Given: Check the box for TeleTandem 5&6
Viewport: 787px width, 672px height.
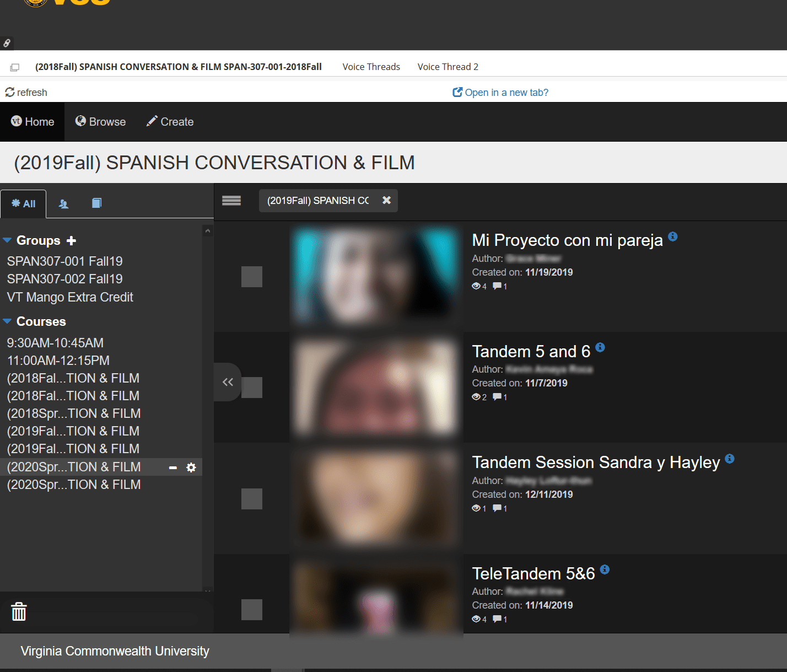Looking at the screenshot, I should 252,610.
